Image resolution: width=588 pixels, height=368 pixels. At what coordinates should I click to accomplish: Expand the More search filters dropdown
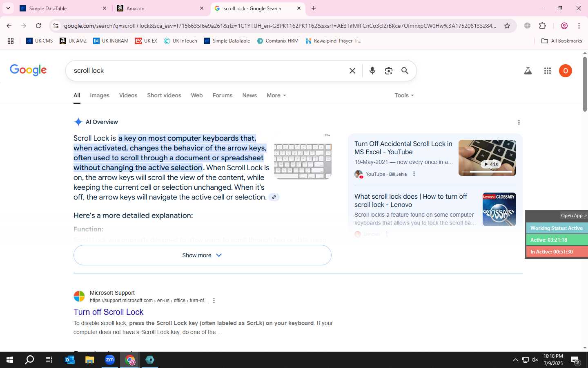(x=276, y=95)
